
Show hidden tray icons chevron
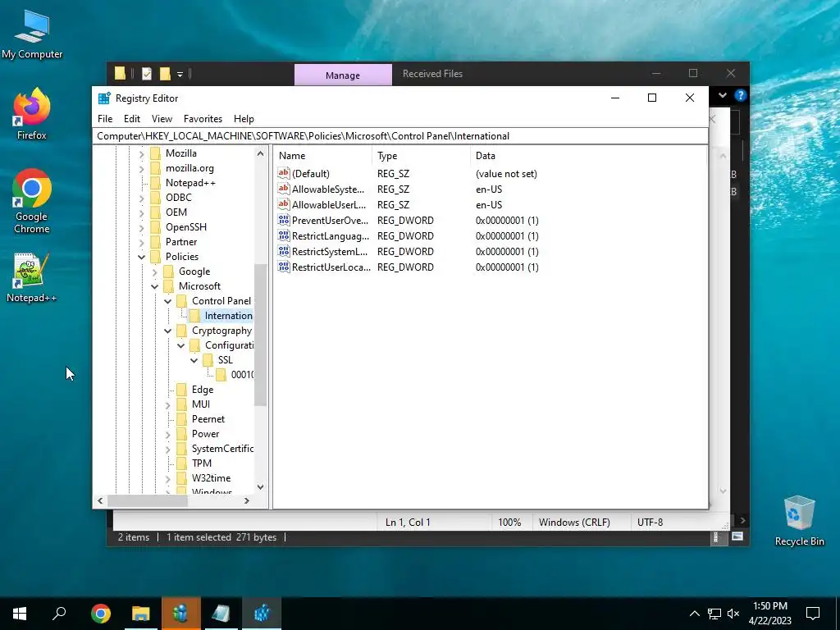[x=694, y=614]
